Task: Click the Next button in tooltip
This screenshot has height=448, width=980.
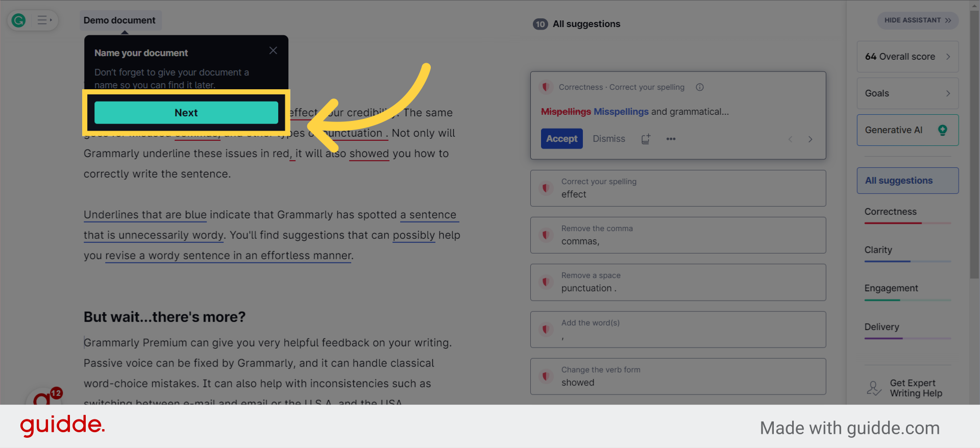Action: coord(186,113)
